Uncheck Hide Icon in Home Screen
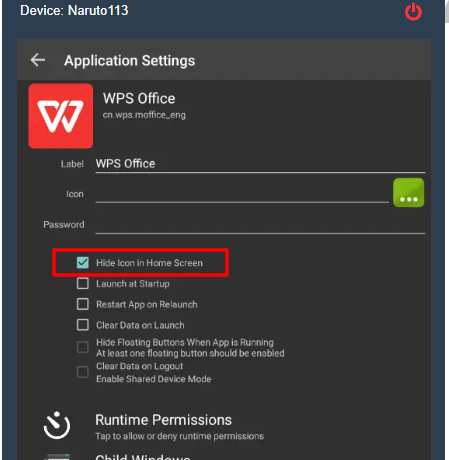449x460 pixels. [83, 263]
